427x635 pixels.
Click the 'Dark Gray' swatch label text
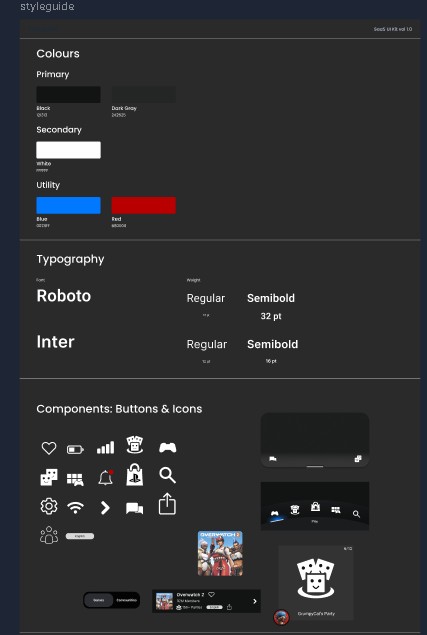click(124, 108)
